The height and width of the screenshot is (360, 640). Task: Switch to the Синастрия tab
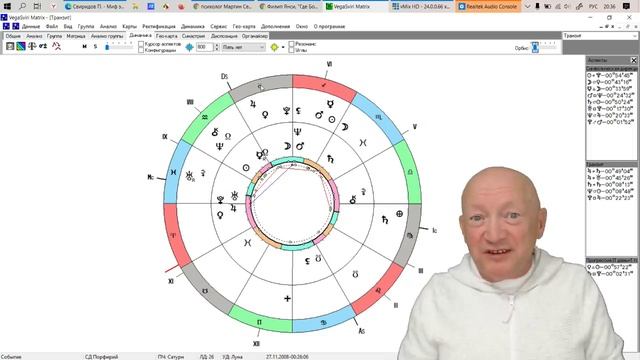(x=193, y=36)
